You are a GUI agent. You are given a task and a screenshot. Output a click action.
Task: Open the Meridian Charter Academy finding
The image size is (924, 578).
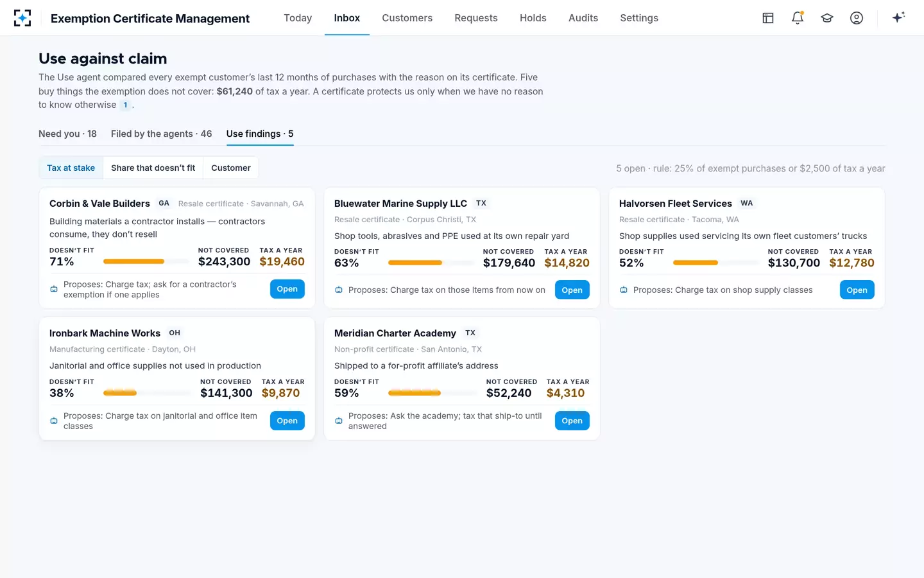(572, 421)
